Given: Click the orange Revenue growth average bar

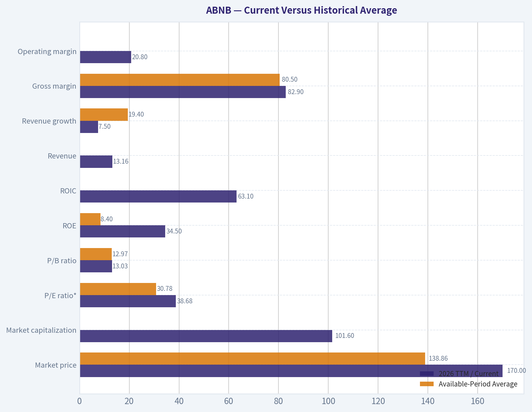Looking at the screenshot, I should tap(104, 115).
